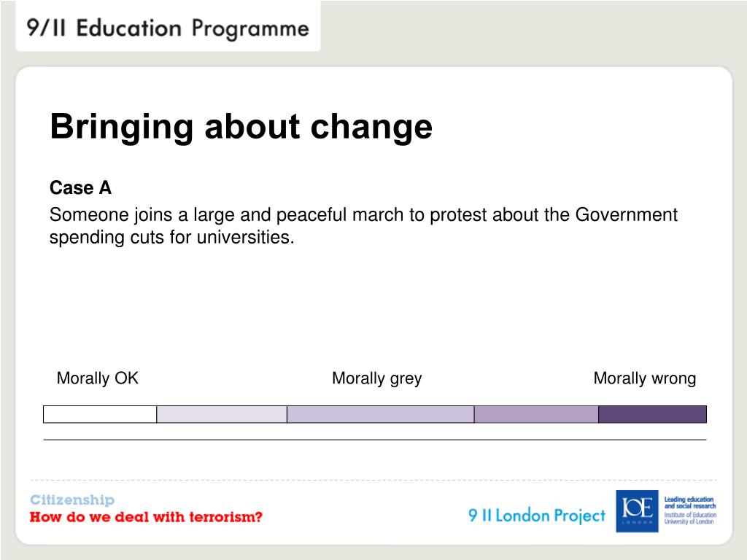Click the Morally OK label
Viewport: 747px width, 560px height.
click(x=98, y=378)
